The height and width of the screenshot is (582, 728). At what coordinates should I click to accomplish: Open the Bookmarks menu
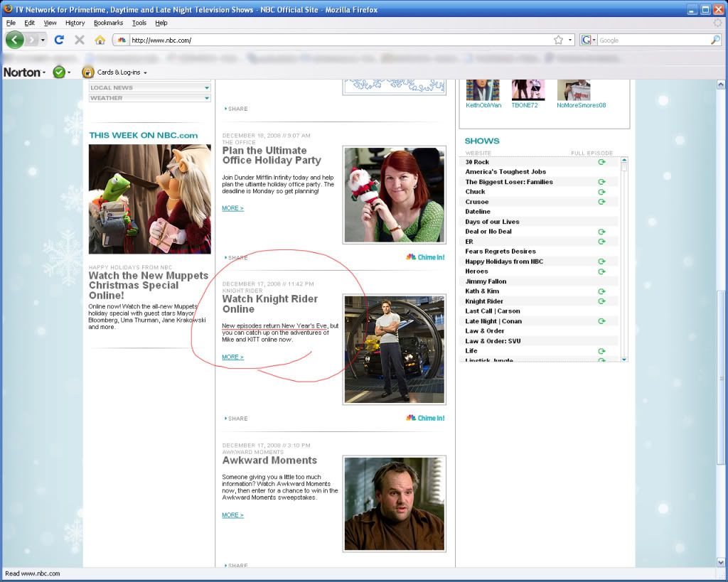tap(108, 23)
